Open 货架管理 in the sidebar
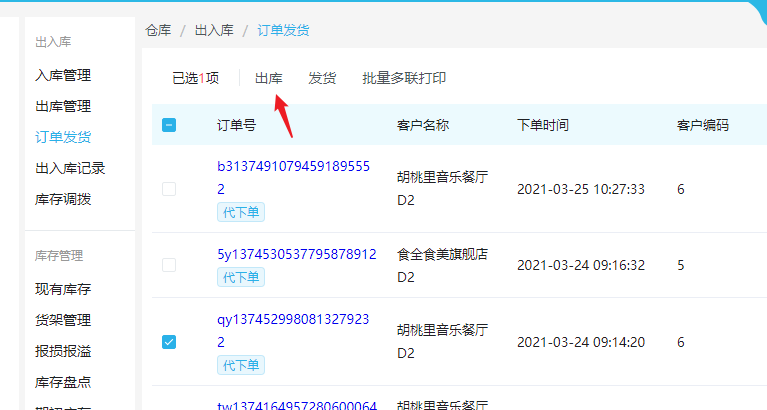 click(63, 320)
